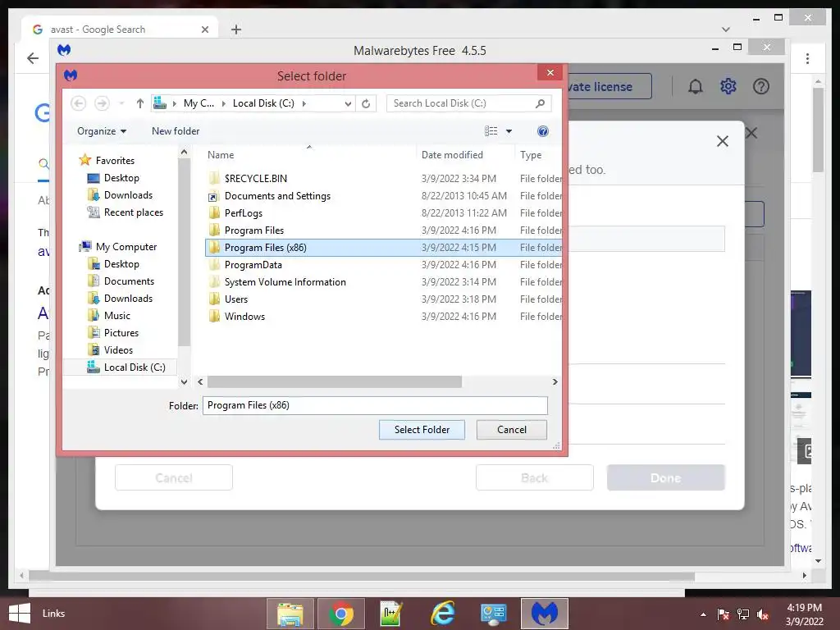The height and width of the screenshot is (630, 840).
Task: Select the Program Files folder row
Action: [x=383, y=231]
